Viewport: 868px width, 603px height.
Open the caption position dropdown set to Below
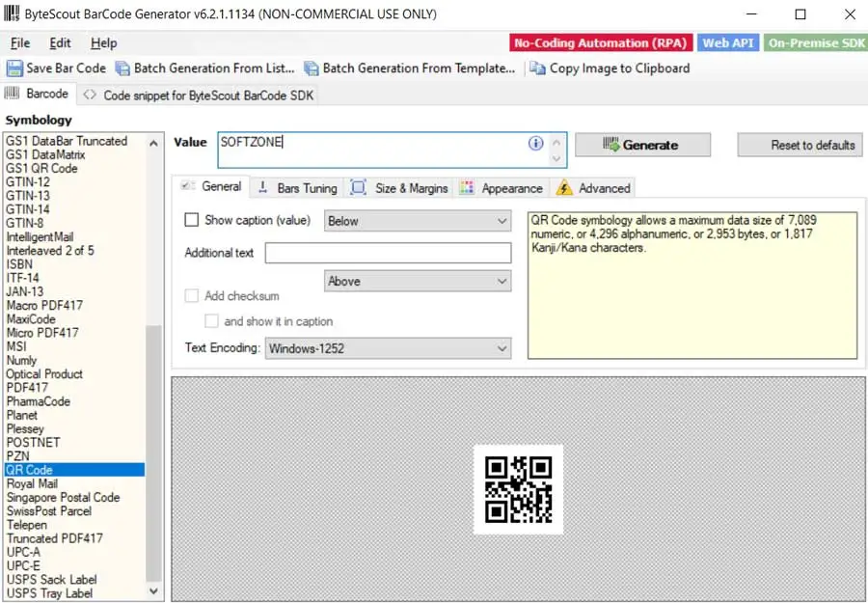[x=418, y=221]
